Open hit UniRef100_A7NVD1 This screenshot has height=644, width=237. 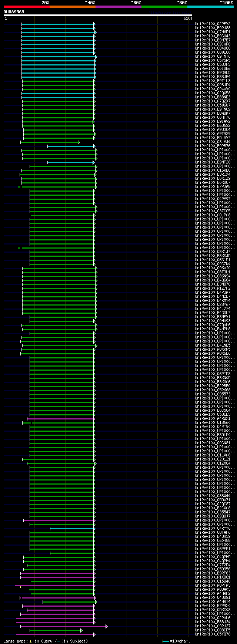pos(213,32)
